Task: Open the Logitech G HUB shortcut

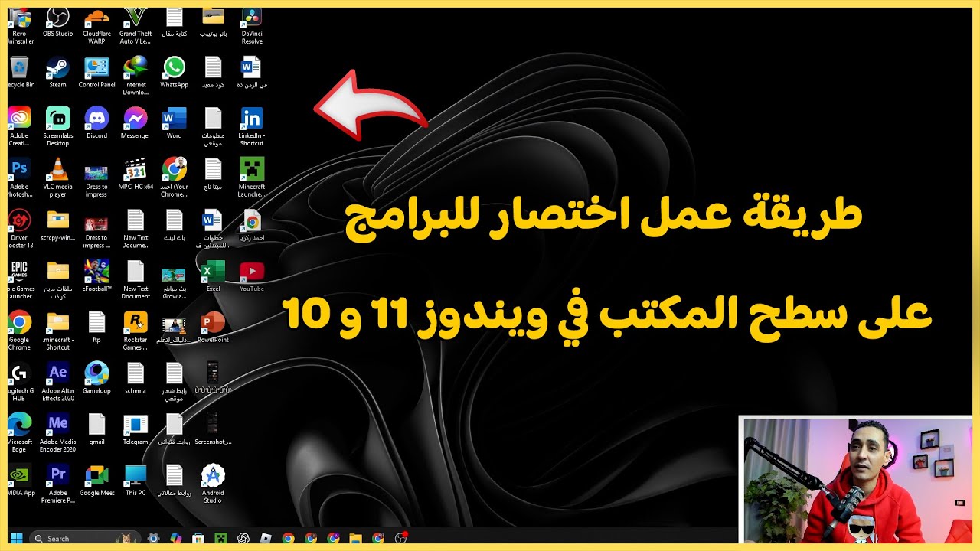Action: [19, 383]
